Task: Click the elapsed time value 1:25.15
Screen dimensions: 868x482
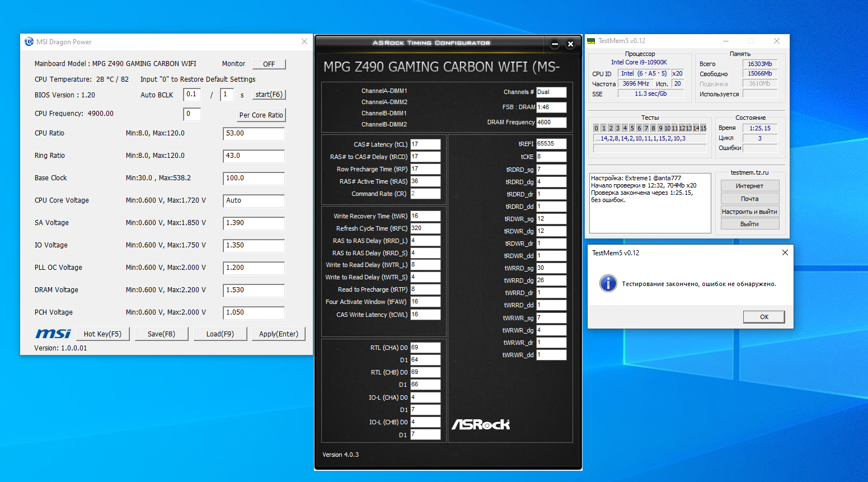Action: pyautogui.click(x=760, y=128)
